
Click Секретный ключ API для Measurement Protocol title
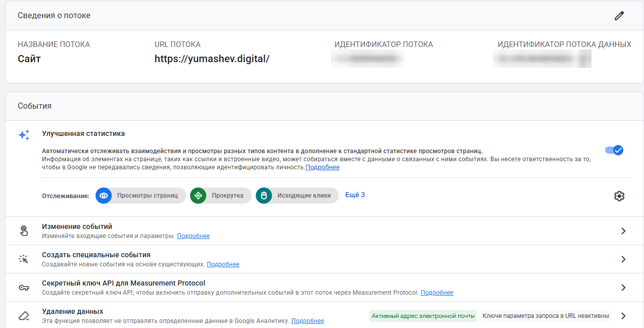point(123,283)
